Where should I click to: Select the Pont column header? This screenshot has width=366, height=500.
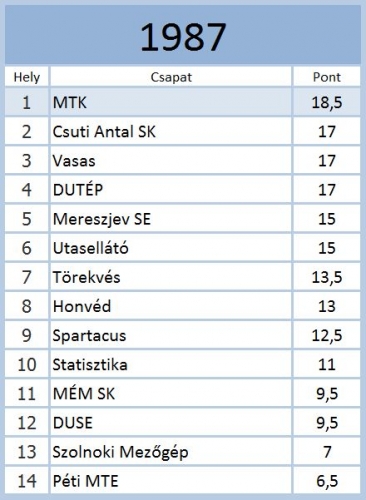327,77
